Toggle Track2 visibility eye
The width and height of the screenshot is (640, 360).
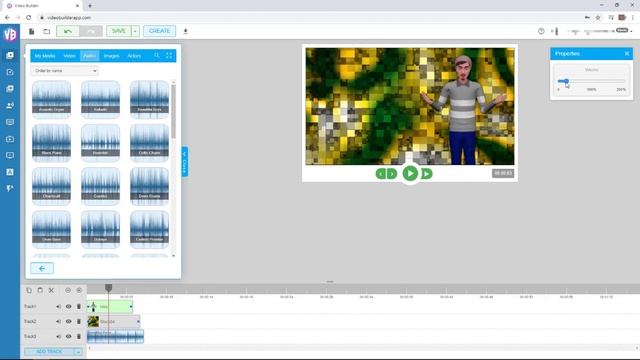(x=69, y=322)
